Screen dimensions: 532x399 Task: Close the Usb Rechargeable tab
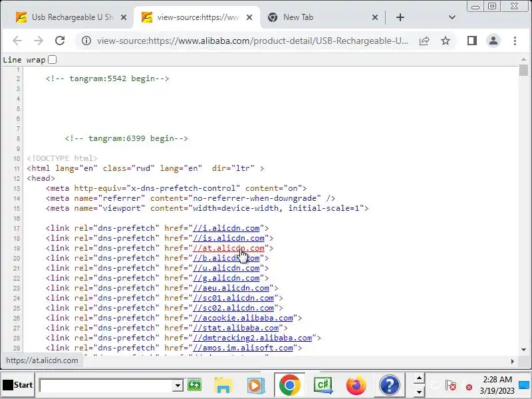(124, 17)
